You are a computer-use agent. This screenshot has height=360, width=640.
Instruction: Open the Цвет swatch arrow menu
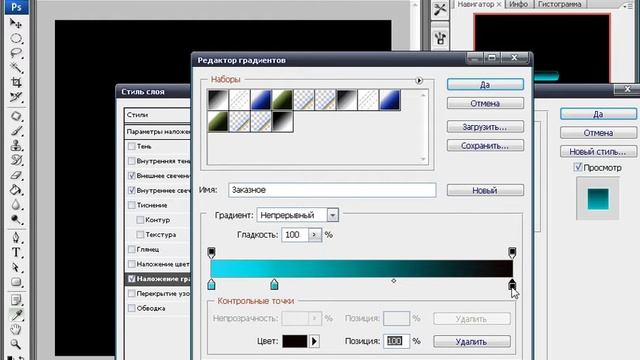click(x=314, y=341)
